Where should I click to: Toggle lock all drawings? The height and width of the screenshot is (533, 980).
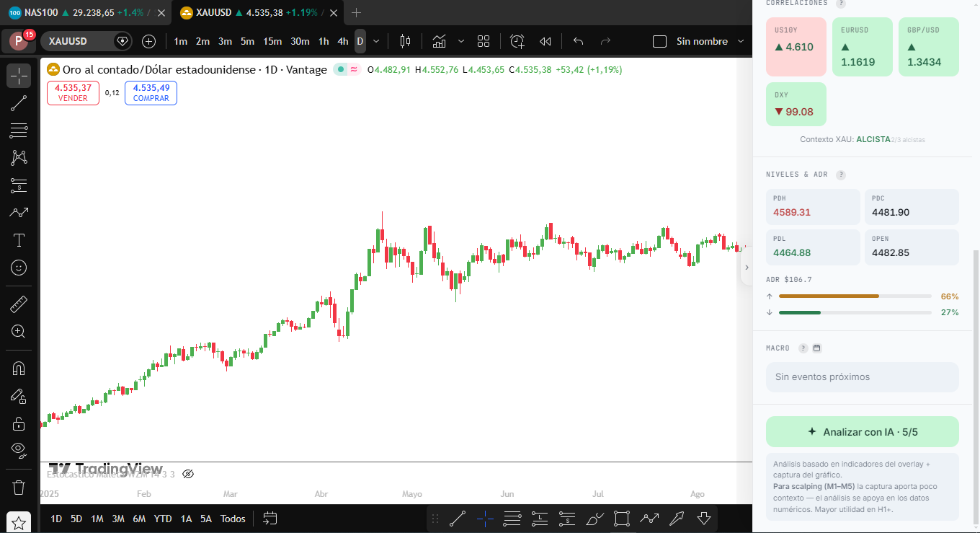pyautogui.click(x=19, y=423)
